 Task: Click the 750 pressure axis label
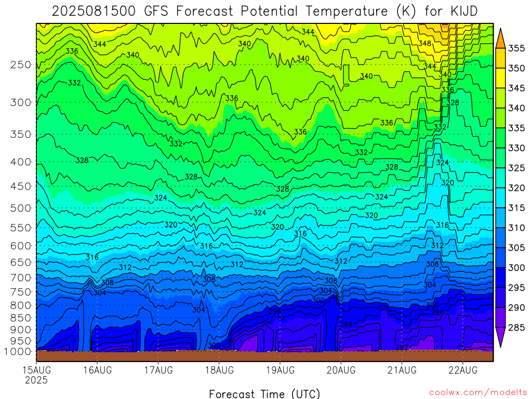click(21, 292)
